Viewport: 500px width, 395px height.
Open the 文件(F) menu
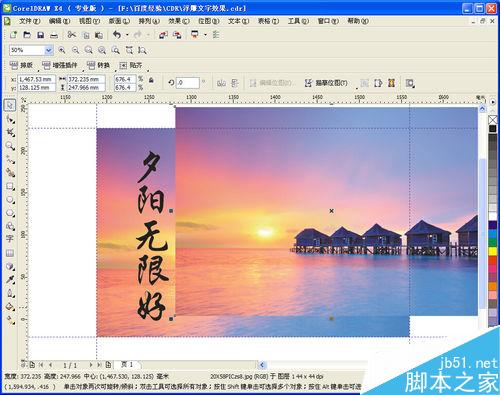tap(29, 21)
